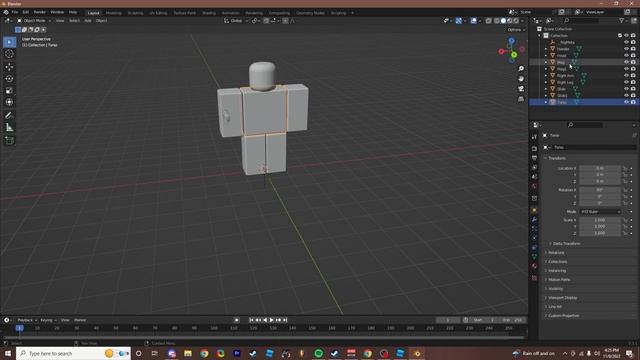
Task: Open the viewport Add menu
Action: (88, 21)
